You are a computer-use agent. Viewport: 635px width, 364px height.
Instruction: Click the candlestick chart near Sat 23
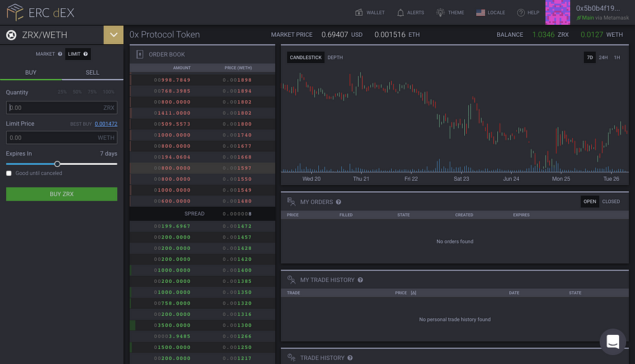pyautogui.click(x=461, y=121)
